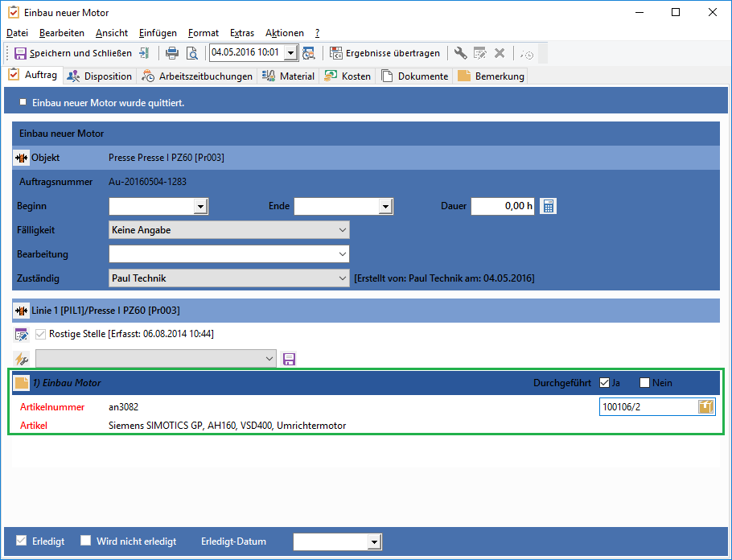
Task: Open the Datei menu
Action: [17, 33]
